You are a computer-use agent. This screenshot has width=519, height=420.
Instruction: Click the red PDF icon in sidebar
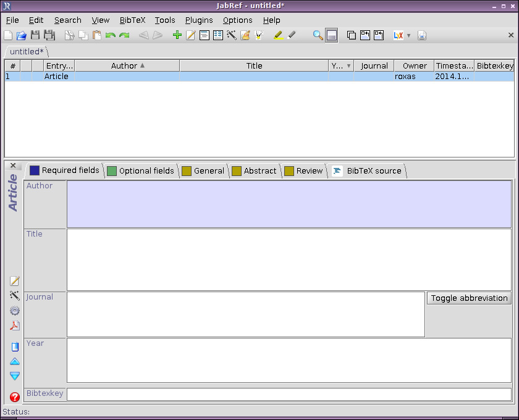pyautogui.click(x=15, y=325)
